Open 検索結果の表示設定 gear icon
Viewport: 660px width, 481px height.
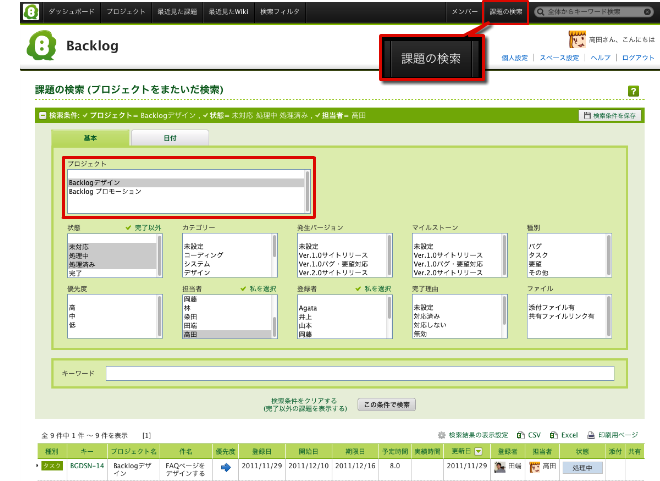[442, 435]
